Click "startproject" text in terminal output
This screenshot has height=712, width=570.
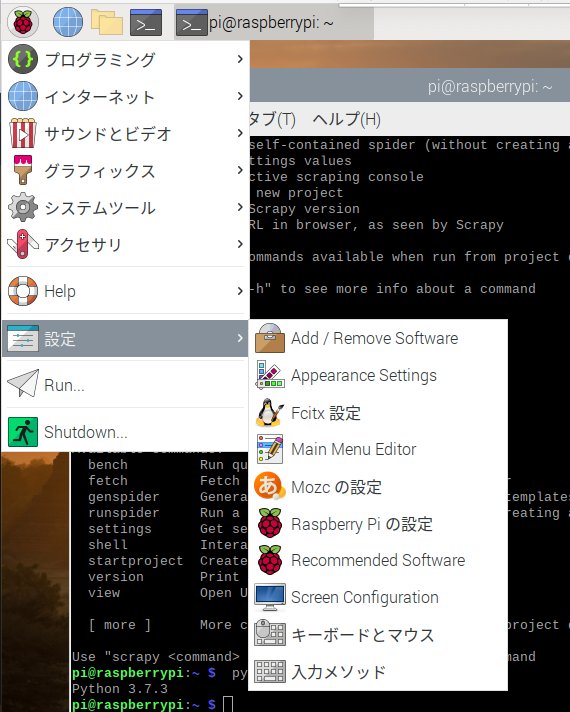click(x=135, y=560)
